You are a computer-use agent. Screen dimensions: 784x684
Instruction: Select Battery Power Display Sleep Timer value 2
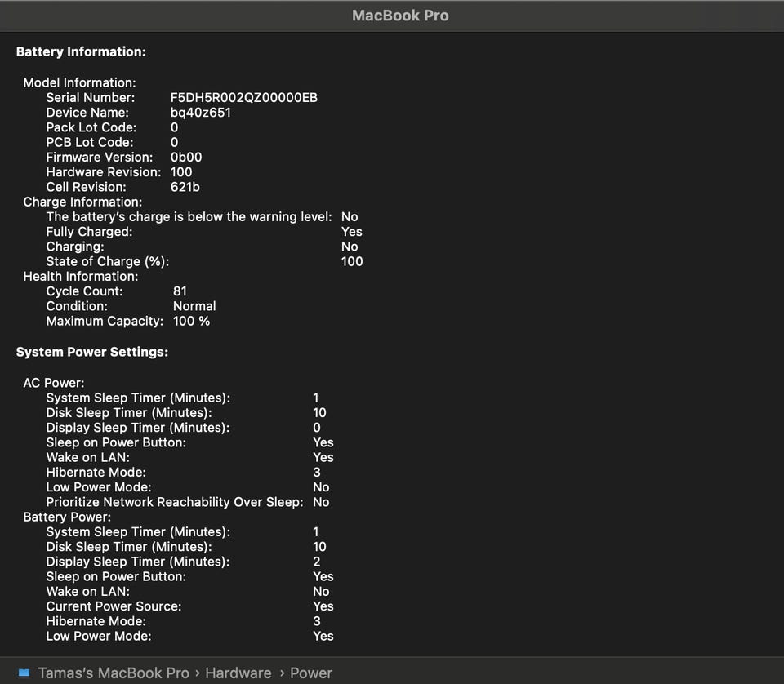tap(317, 562)
